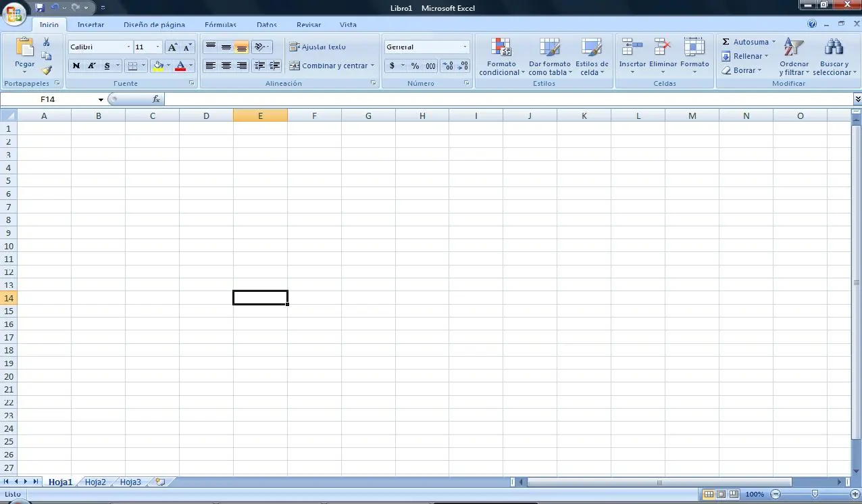Open the Insertar ribbon tab
The height and width of the screenshot is (504, 862).
click(91, 25)
